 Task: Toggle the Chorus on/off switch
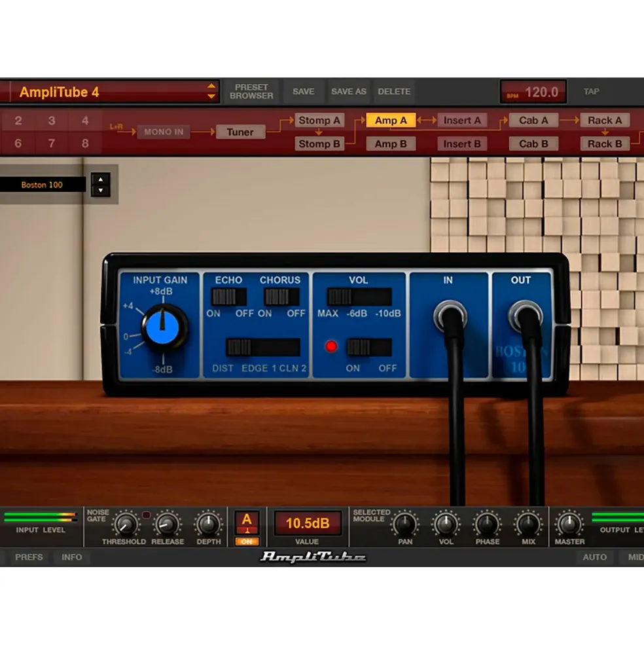[x=281, y=297]
